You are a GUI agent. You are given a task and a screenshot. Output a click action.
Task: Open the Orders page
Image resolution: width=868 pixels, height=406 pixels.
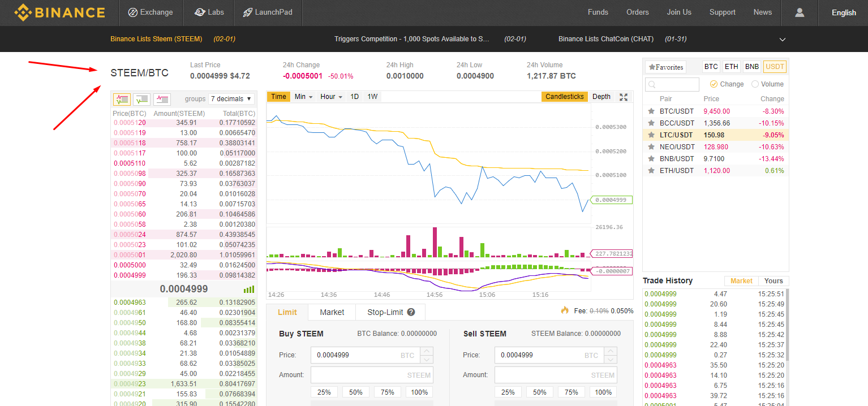click(638, 12)
